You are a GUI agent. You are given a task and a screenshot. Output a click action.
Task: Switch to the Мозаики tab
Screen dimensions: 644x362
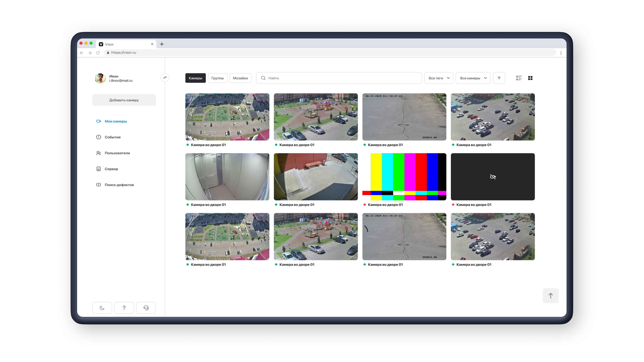coord(240,78)
